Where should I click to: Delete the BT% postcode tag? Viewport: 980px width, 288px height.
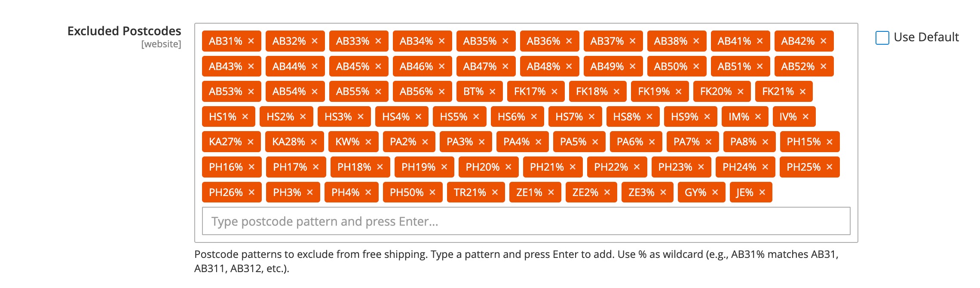[x=492, y=92]
